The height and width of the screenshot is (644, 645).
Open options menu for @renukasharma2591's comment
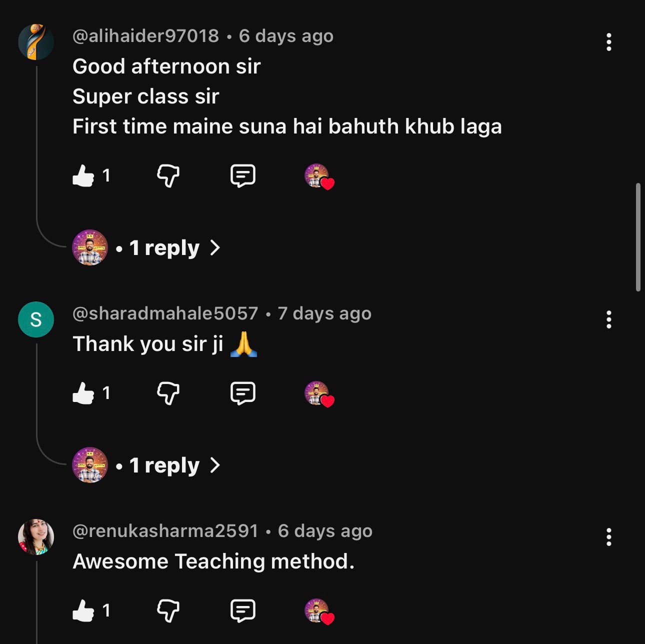608,537
